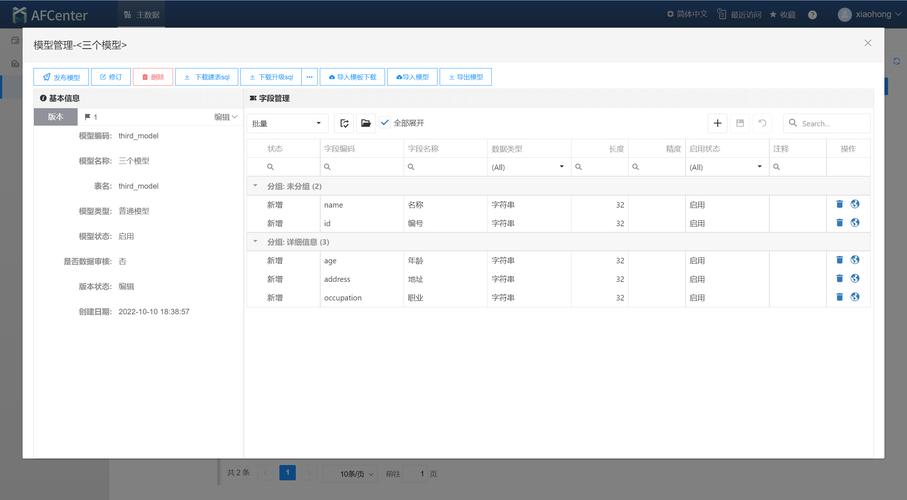907x500 pixels.
Task: Expand the 编辑 version dropdown
Action: coord(227,117)
